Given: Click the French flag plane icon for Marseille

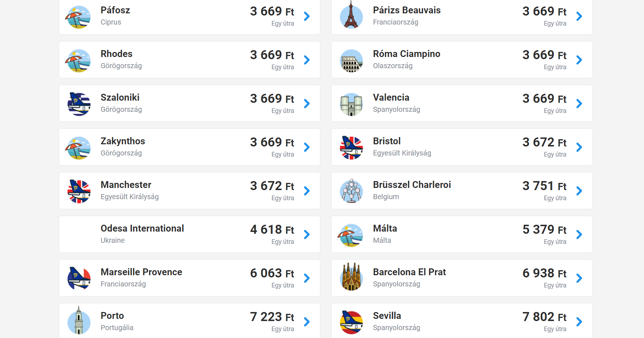Looking at the screenshot, I should pyautogui.click(x=79, y=278).
